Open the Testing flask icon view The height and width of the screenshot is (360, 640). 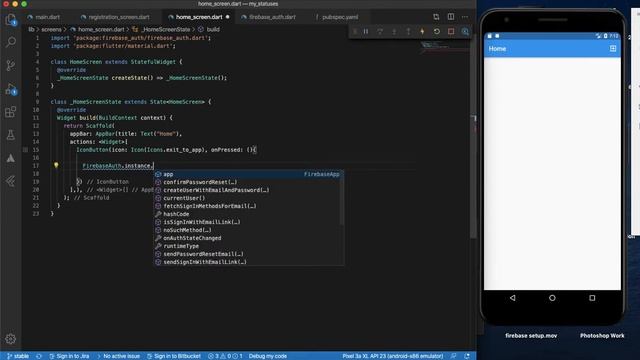coord(11,135)
